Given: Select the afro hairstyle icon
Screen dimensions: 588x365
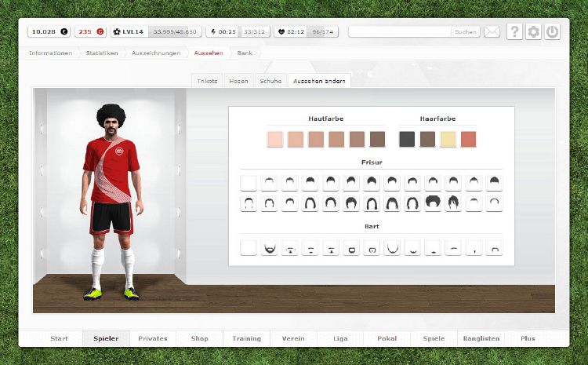Looking at the screenshot, I should pyautogui.click(x=432, y=203).
